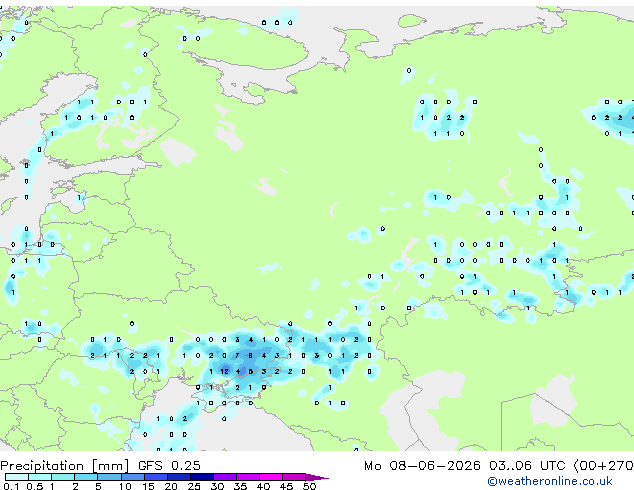Click the 0.1–0.5 mm palest legend swatch
This screenshot has height=490, width=634.
pos(17,477)
